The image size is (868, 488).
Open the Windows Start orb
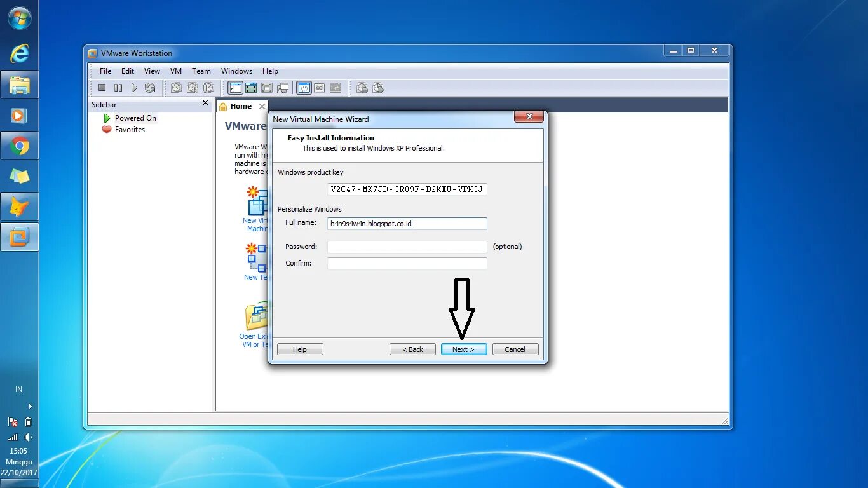tap(20, 18)
